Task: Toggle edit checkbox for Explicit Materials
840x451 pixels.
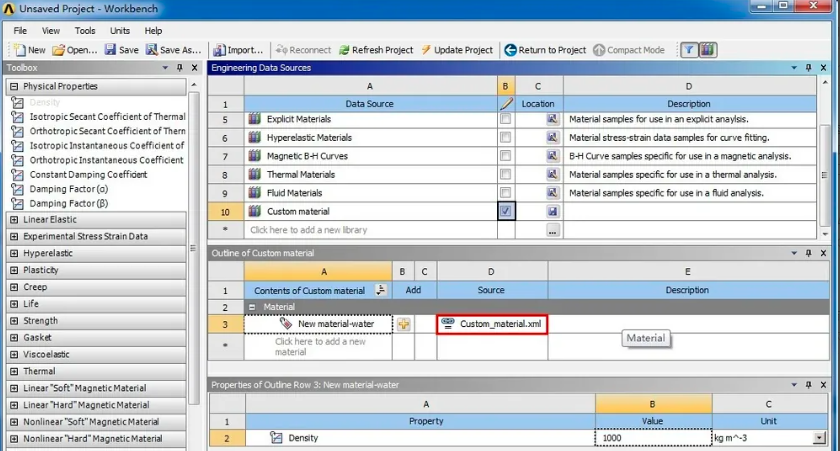Action: pos(505,119)
